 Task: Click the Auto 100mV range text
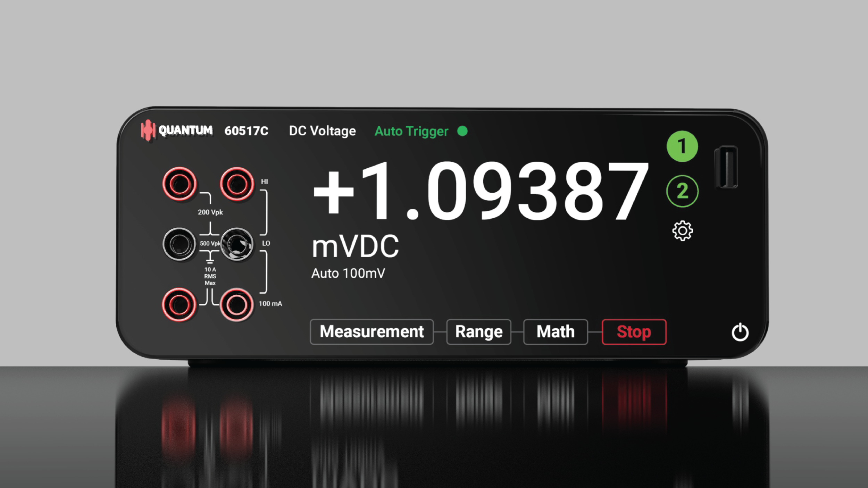point(348,274)
